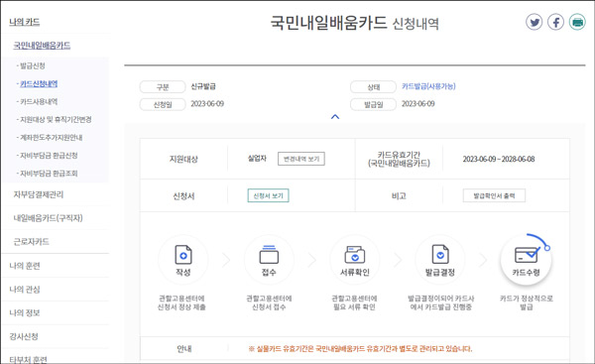Click the 서류확인 step icon
Screen dimensions: 595x364
click(355, 260)
